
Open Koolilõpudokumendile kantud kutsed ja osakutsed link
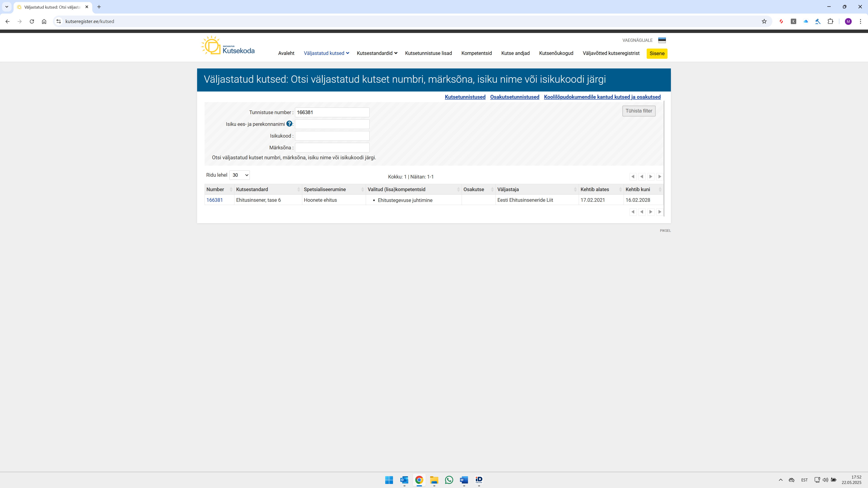pos(602,97)
